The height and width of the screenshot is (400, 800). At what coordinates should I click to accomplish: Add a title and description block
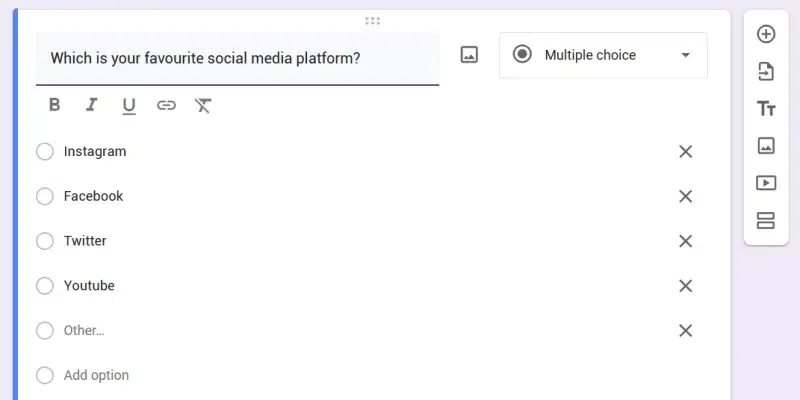point(766,109)
